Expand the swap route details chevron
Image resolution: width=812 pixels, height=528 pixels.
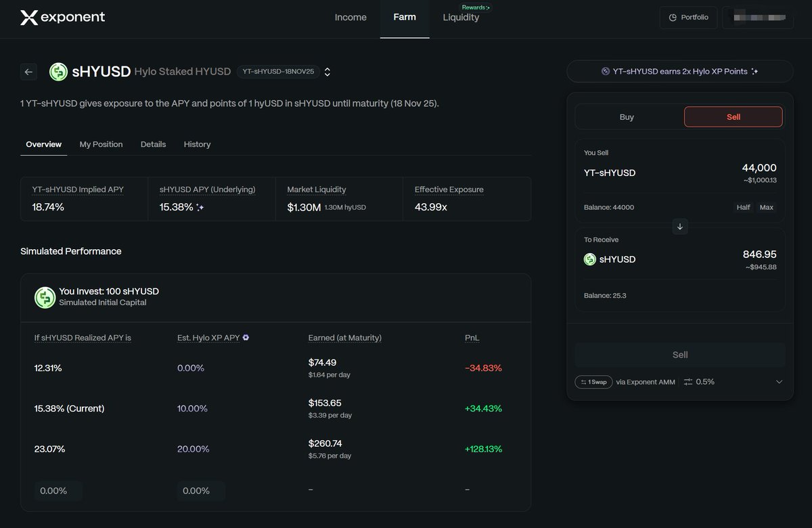pyautogui.click(x=779, y=382)
